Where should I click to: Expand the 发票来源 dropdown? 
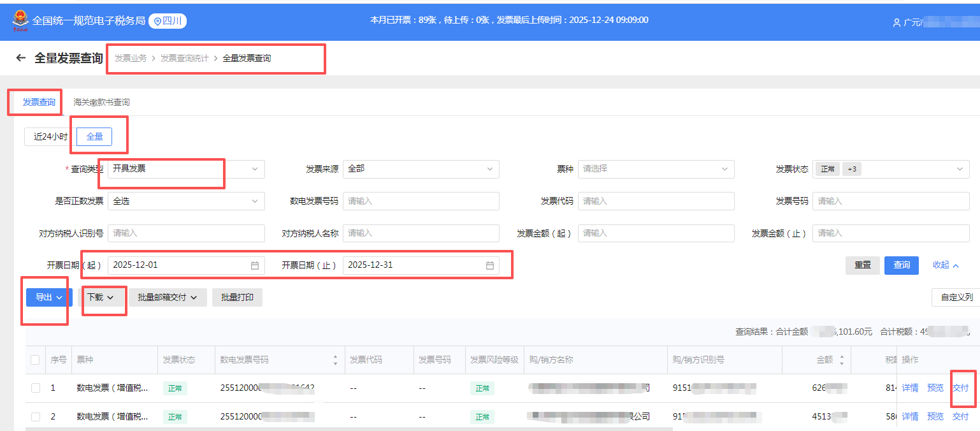click(421, 169)
